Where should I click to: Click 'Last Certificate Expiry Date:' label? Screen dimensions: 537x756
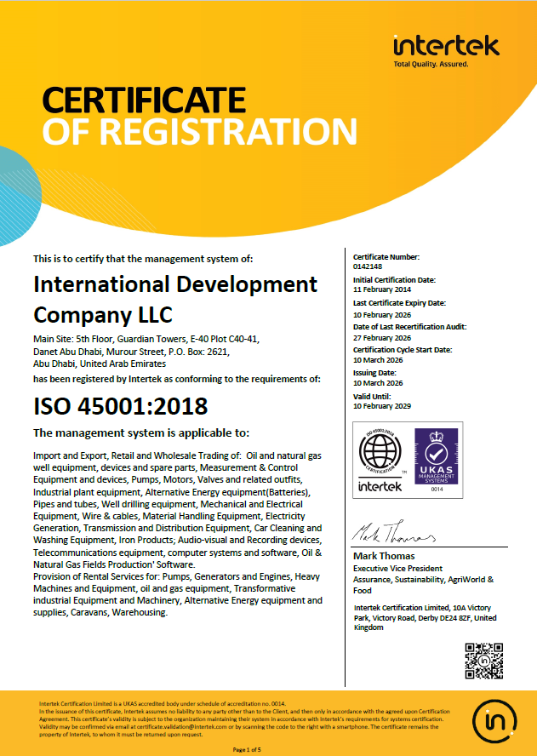[400, 303]
